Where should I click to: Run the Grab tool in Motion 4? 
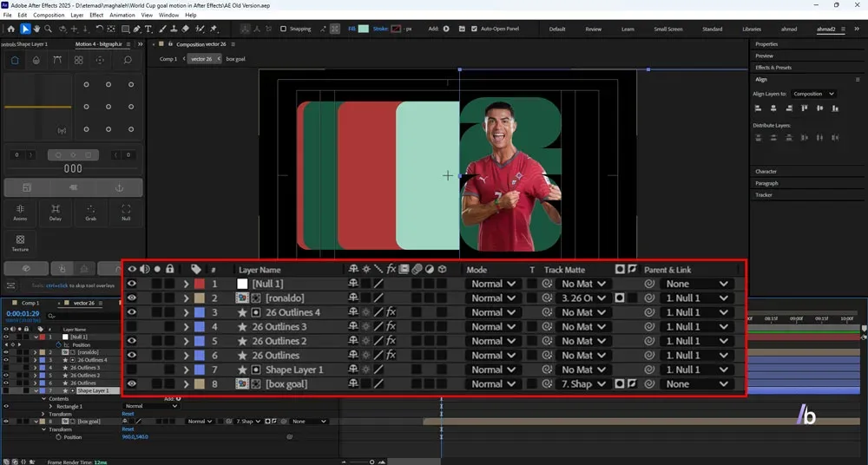pyautogui.click(x=91, y=213)
